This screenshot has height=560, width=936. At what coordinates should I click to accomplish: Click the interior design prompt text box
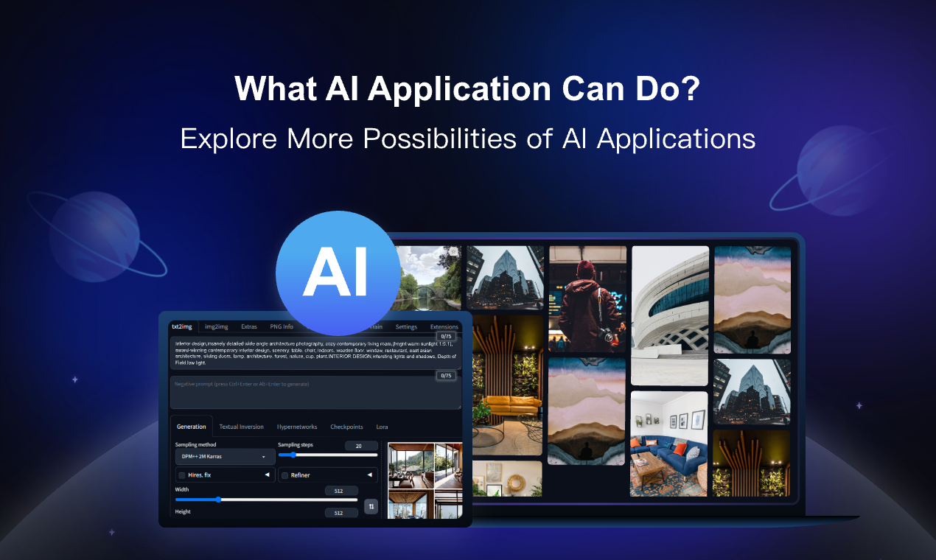click(x=315, y=353)
